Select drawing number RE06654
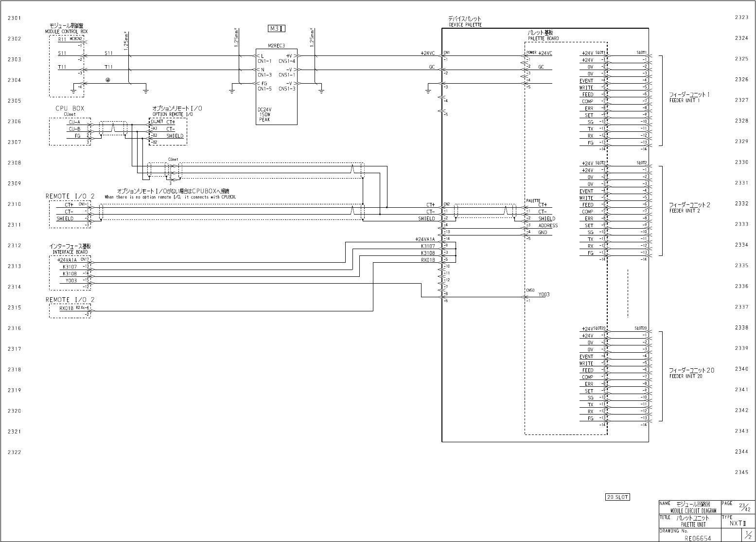This screenshot has width=756, height=542. (698, 538)
